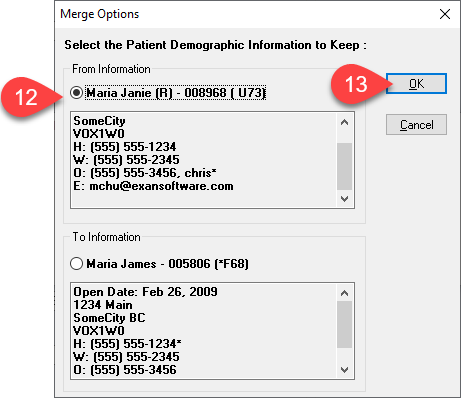
Task: Confirm merge with the OK button
Action: pyautogui.click(x=416, y=83)
